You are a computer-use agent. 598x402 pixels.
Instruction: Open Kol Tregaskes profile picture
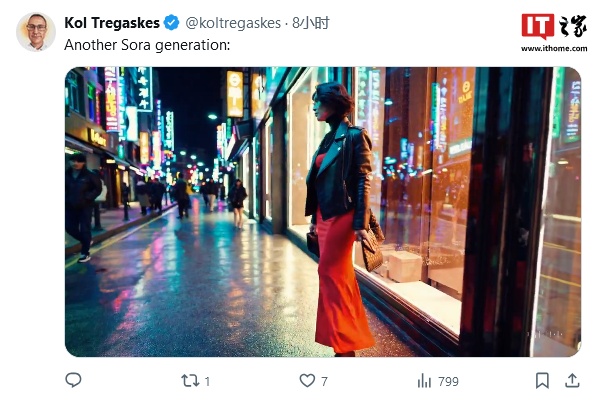point(36,32)
